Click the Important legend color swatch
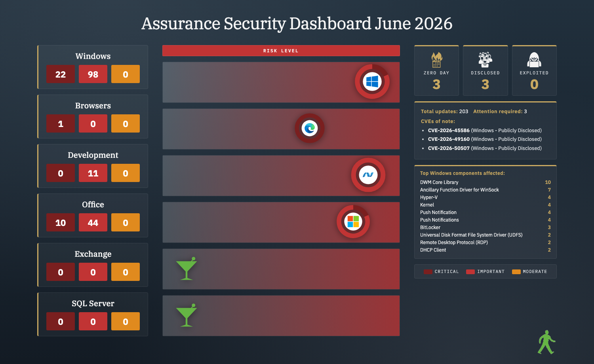This screenshot has height=364, width=594. coord(470,272)
